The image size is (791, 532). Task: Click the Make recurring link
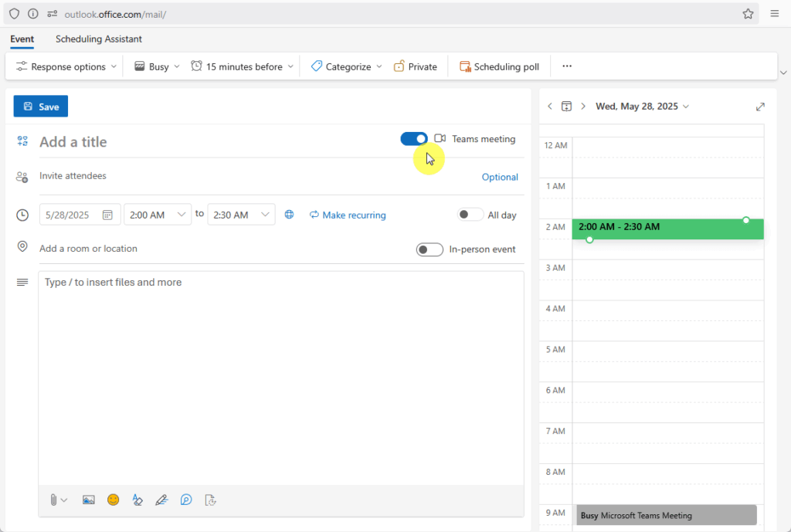tap(348, 215)
